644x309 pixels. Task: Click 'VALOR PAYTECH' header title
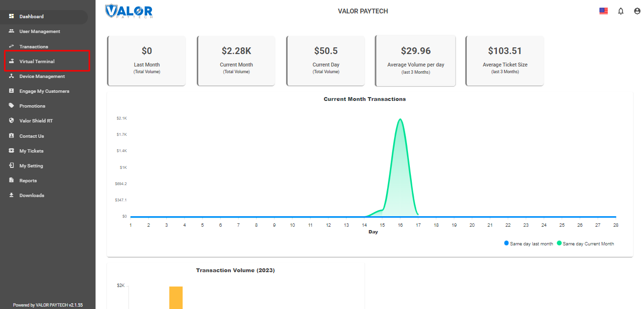(363, 11)
